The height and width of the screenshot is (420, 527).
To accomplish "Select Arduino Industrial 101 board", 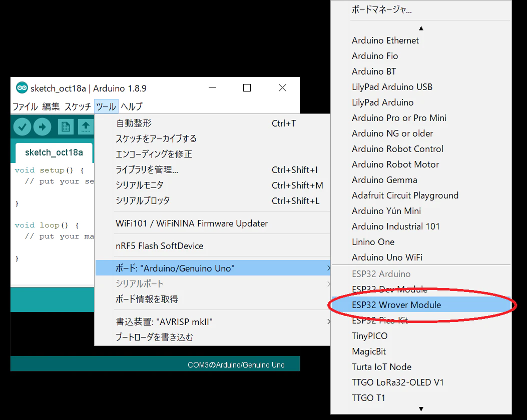I will pyautogui.click(x=421, y=226).
